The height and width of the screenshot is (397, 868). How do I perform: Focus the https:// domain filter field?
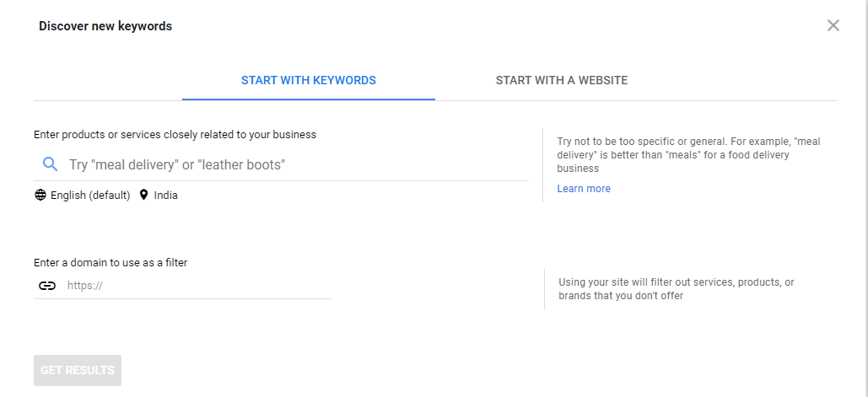[x=198, y=286]
